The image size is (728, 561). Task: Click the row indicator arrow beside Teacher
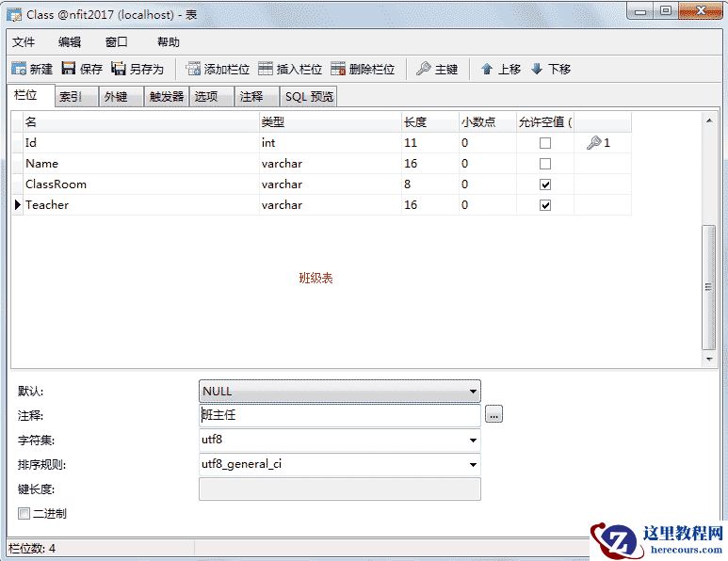(x=18, y=204)
